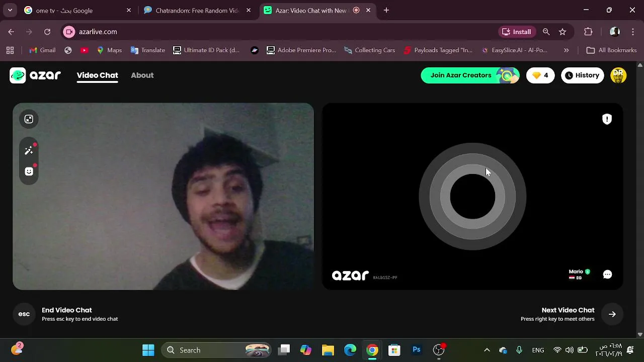Open the YouTube bookmark icon
The height and width of the screenshot is (362, 644).
point(84,50)
